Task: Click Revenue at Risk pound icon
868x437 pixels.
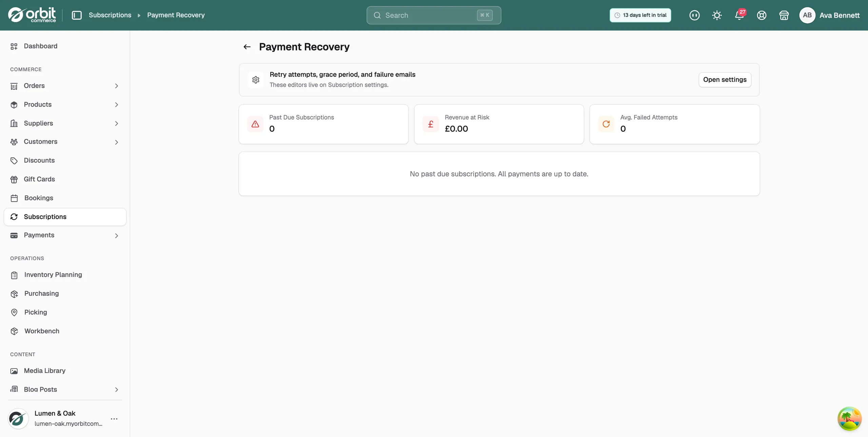Action: [431, 124]
